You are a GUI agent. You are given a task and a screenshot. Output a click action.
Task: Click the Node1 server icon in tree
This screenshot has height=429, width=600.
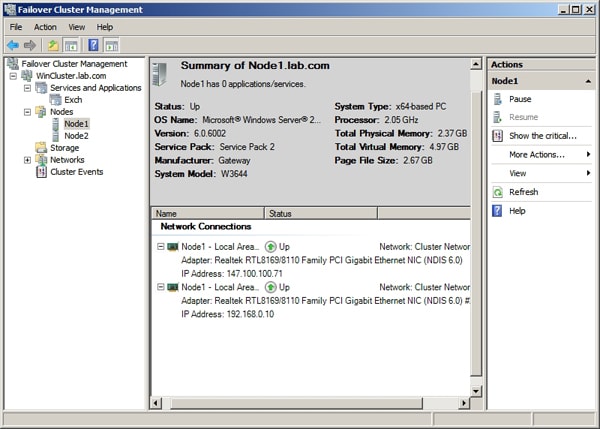click(56, 124)
